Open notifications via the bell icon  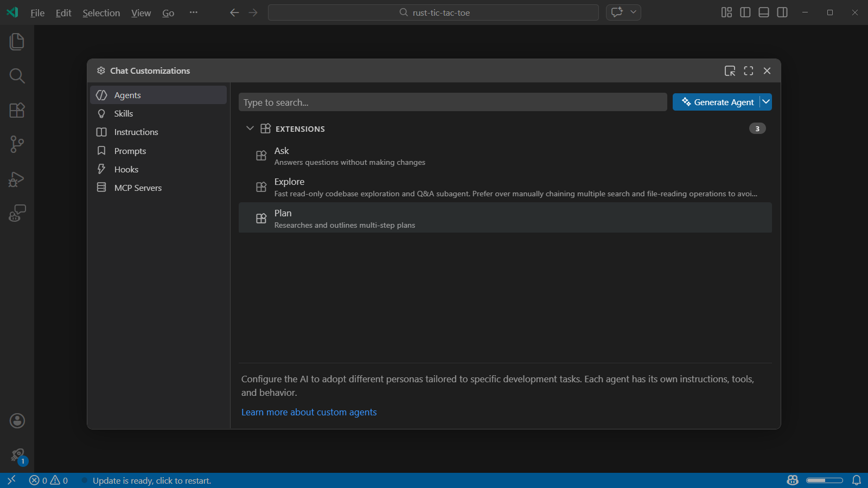tap(857, 480)
